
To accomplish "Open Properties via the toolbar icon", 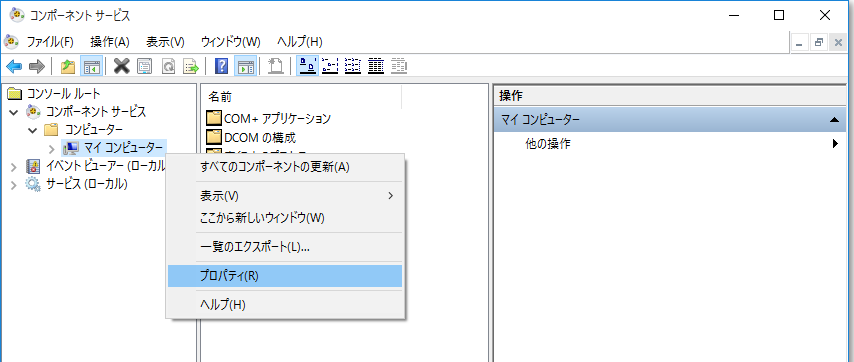I will tap(144, 66).
